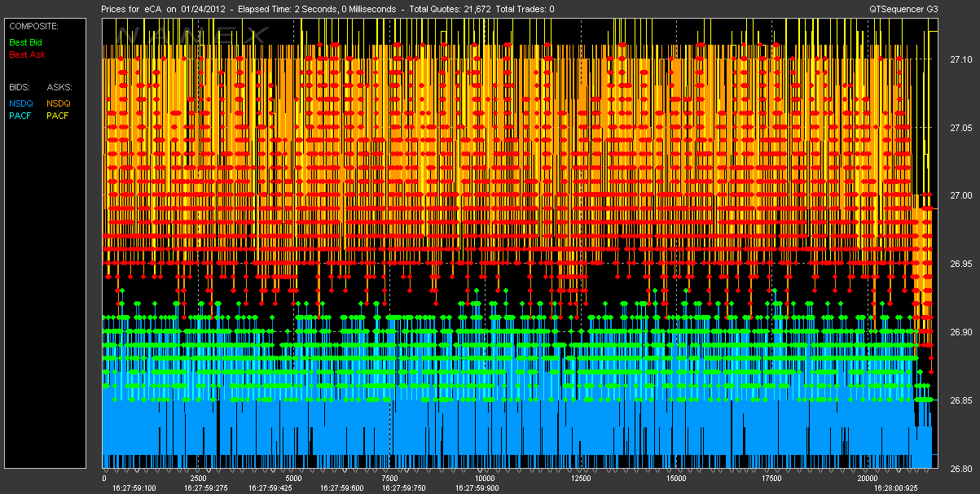Image resolution: width=980 pixels, height=494 pixels.
Task: Click the 27.05 price axis label
Action: click(x=960, y=128)
